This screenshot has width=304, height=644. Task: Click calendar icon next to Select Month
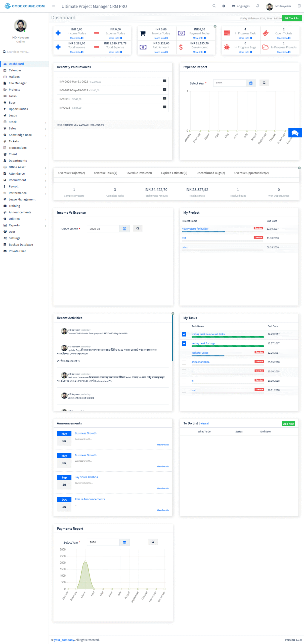coord(124,229)
